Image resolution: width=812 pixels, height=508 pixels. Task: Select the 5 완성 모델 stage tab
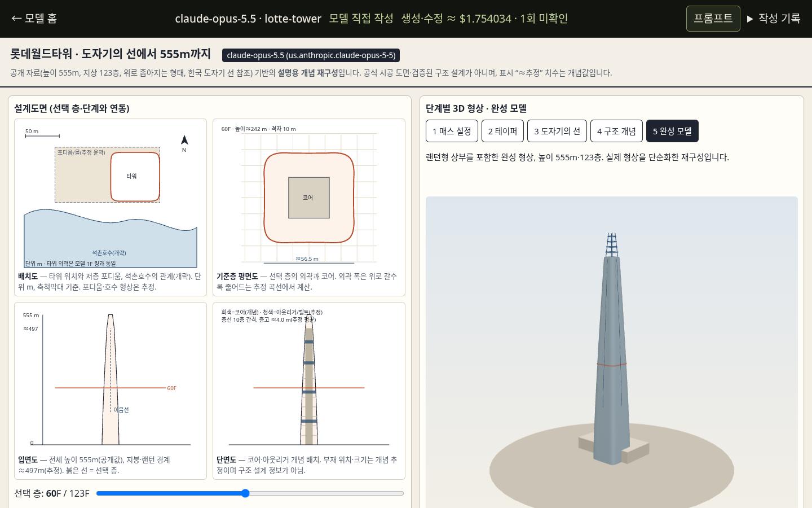[x=672, y=131]
